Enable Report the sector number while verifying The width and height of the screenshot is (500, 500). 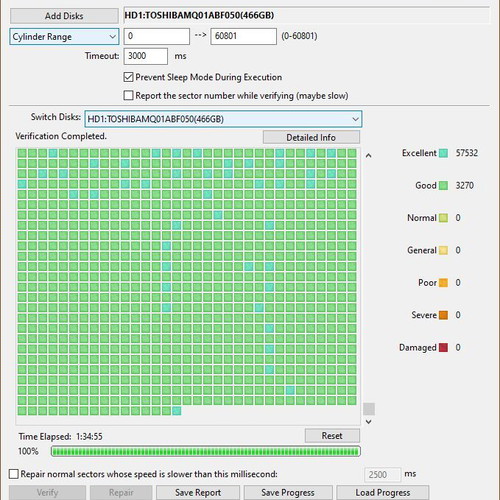[128, 96]
